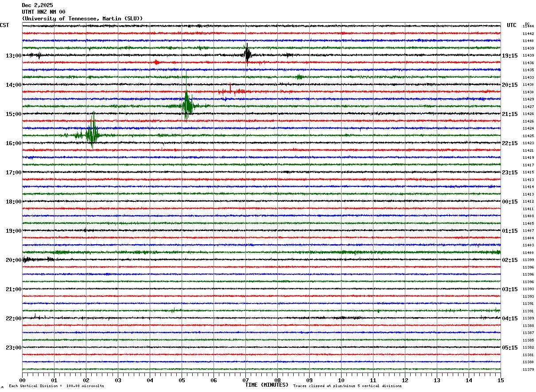The height and width of the screenshot is (392, 536).
Task: Click the '19:00' CST time label
Action: tap(13, 231)
